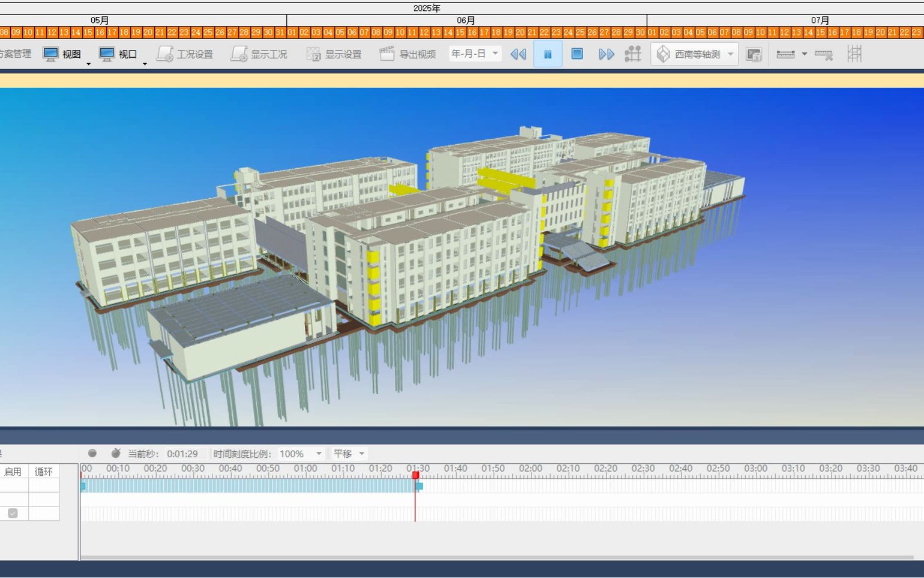Click day 01 under 07月 in date strip
Image resolution: width=924 pixels, height=578 pixels.
(x=653, y=32)
